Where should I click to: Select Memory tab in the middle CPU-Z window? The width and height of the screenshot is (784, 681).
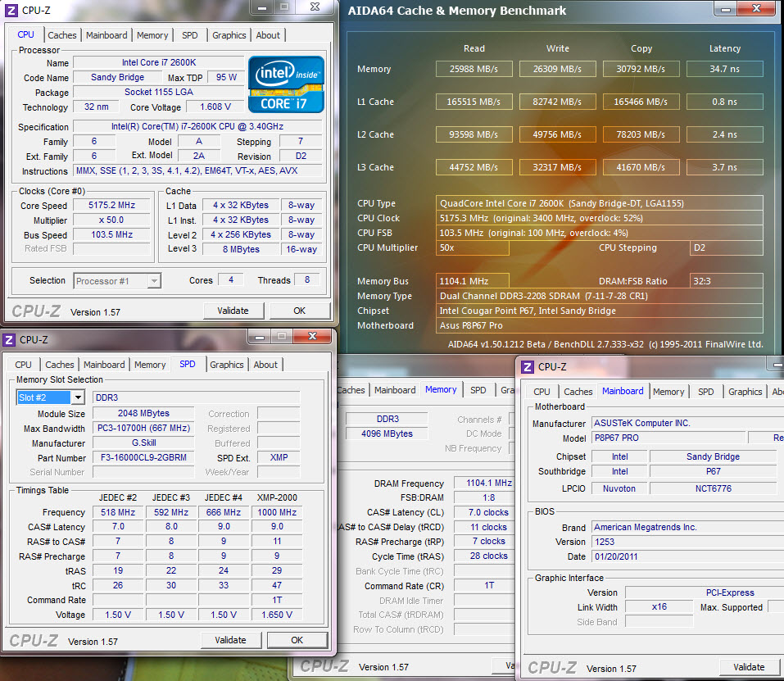[441, 389]
